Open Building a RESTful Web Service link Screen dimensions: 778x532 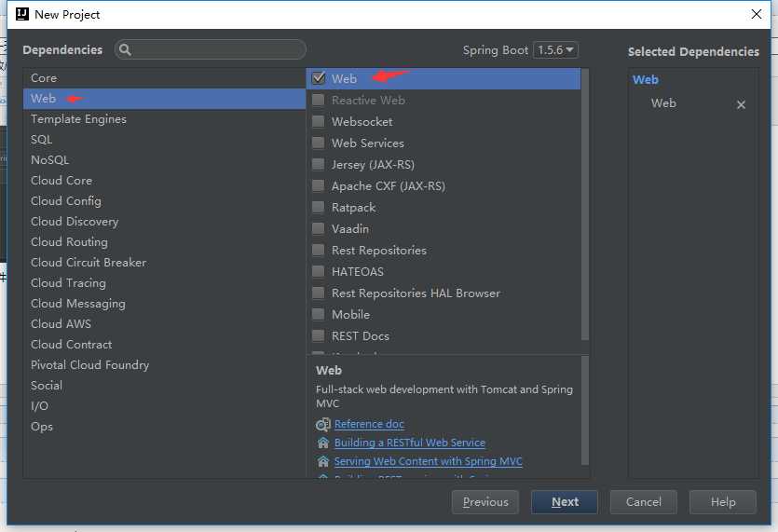[410, 443]
